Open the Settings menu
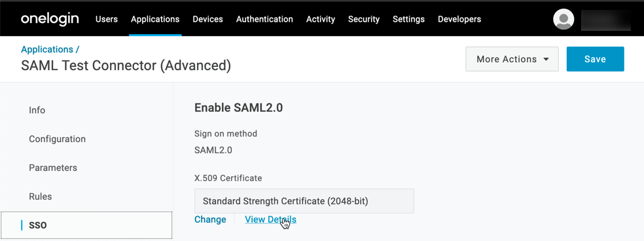The height and width of the screenshot is (241, 644). tap(408, 19)
